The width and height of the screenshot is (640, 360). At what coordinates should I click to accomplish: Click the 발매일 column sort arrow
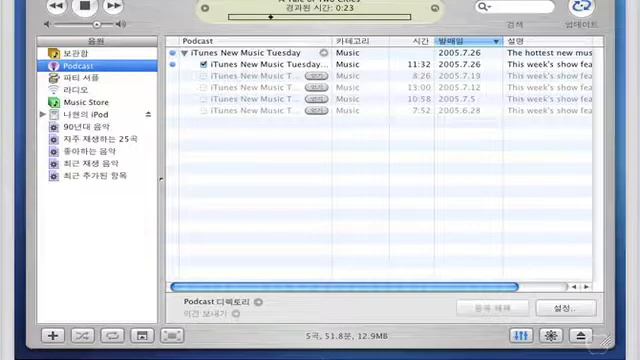coord(496,42)
